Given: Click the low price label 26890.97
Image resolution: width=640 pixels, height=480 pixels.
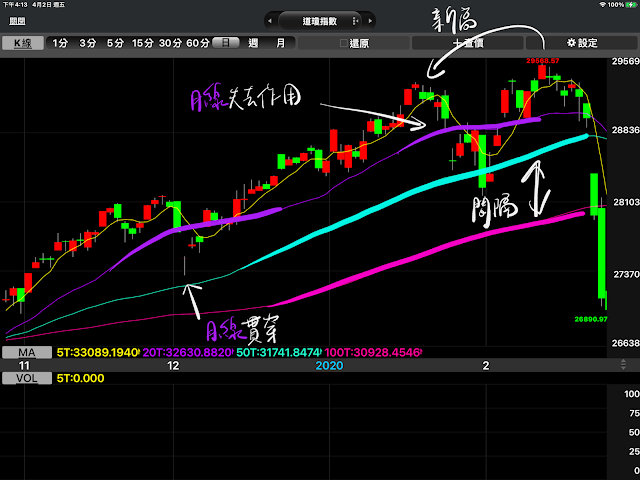Looking at the screenshot, I should pos(591,319).
